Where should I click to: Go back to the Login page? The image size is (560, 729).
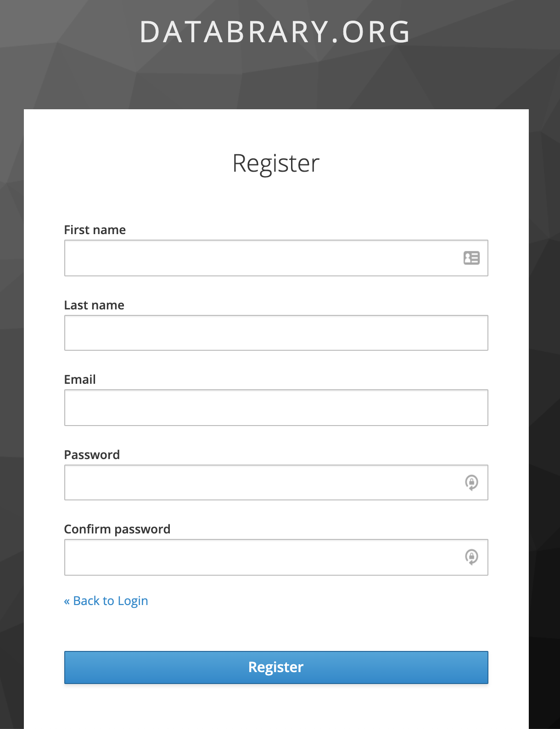point(110,601)
